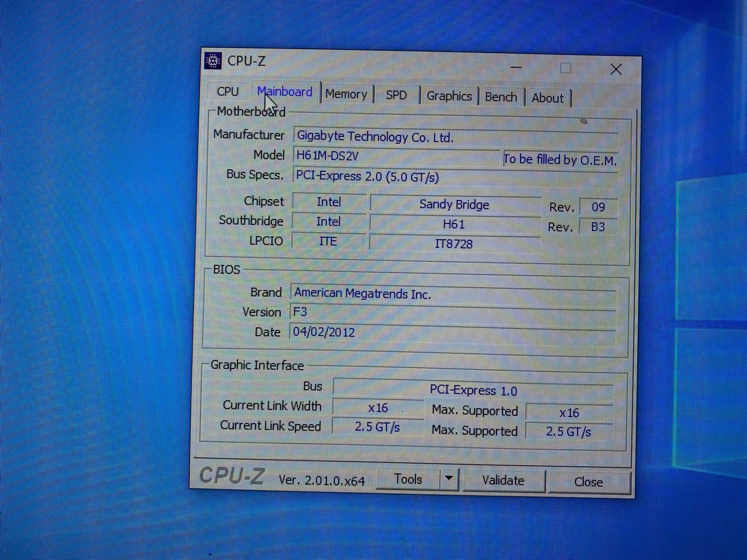Click Max. Supported link speed '2.5 GT/s' field

click(568, 432)
